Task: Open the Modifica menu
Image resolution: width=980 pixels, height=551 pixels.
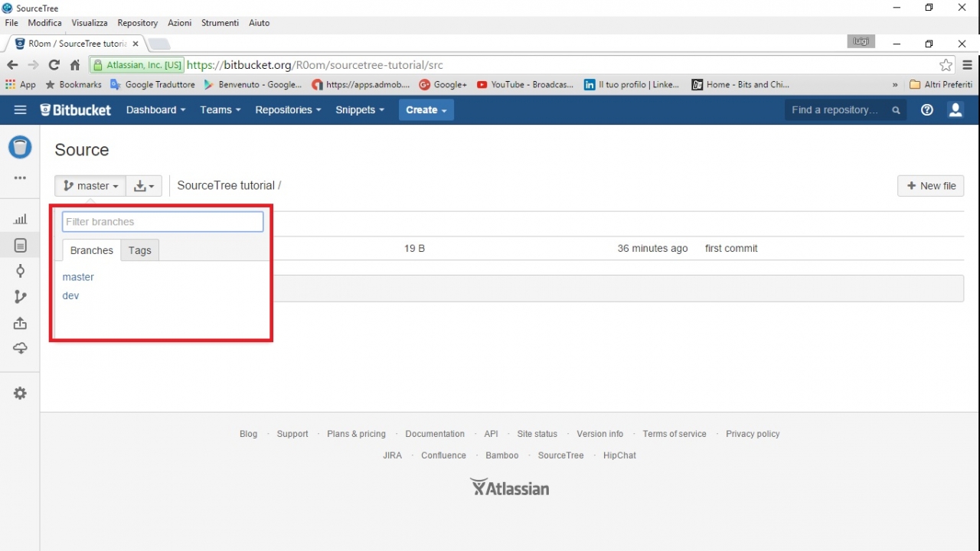Action: [x=44, y=23]
